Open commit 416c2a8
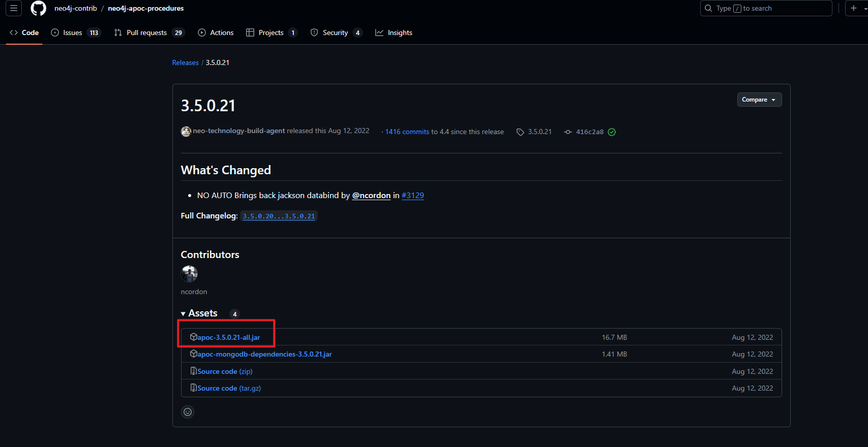Image resolution: width=868 pixels, height=447 pixels. [x=590, y=132]
